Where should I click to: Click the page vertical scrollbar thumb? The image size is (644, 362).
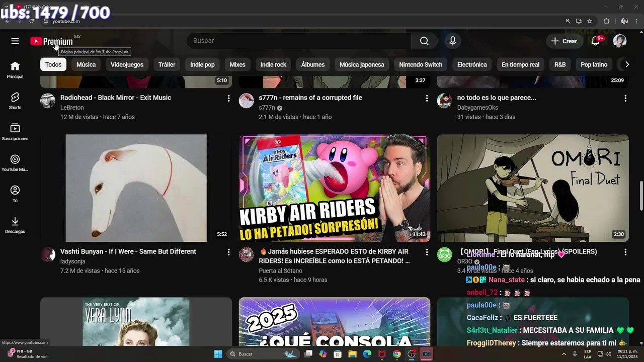[x=641, y=196]
